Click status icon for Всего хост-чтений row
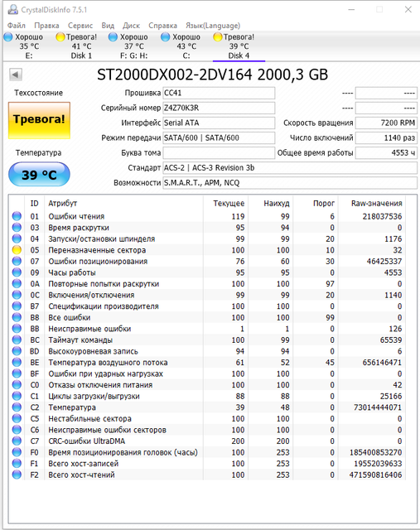The height and width of the screenshot is (530, 420). coord(17,475)
